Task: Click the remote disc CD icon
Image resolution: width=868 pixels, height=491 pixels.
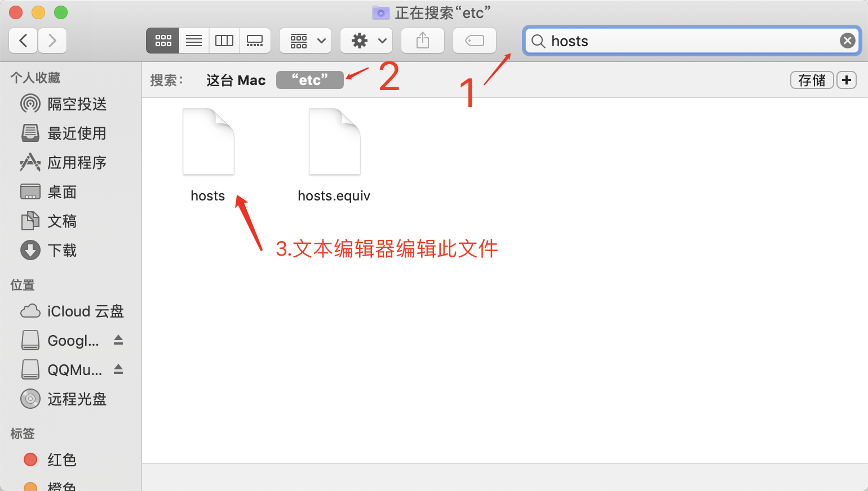Action: (x=30, y=399)
